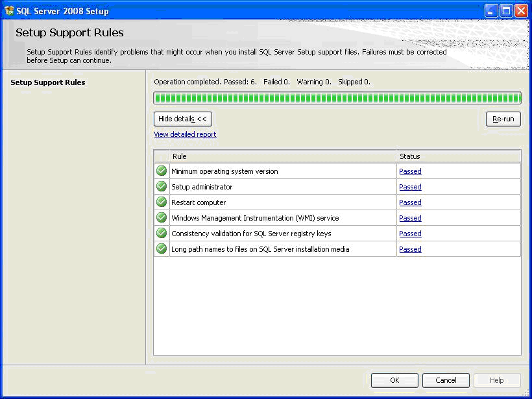This screenshot has width=532, height=399.
Task: Click green check icon for Long path names rule
Action: [162, 249]
